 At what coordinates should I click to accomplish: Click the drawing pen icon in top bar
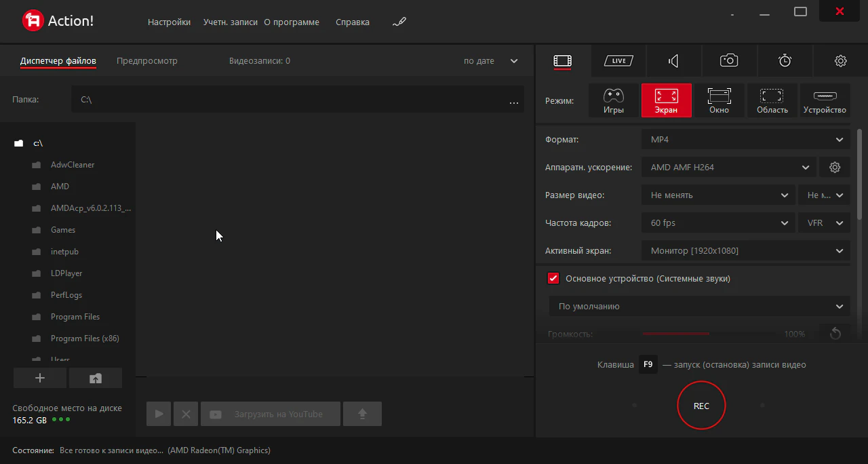(399, 22)
